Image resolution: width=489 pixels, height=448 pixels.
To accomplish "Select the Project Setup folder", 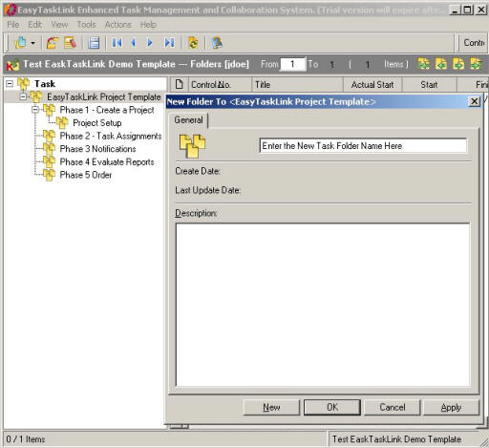I will (97, 123).
